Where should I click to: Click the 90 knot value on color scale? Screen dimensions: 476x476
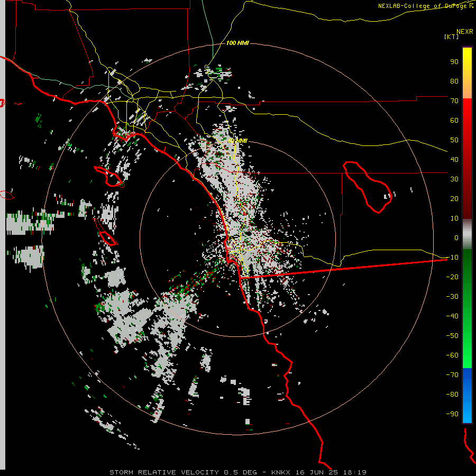tap(454, 62)
